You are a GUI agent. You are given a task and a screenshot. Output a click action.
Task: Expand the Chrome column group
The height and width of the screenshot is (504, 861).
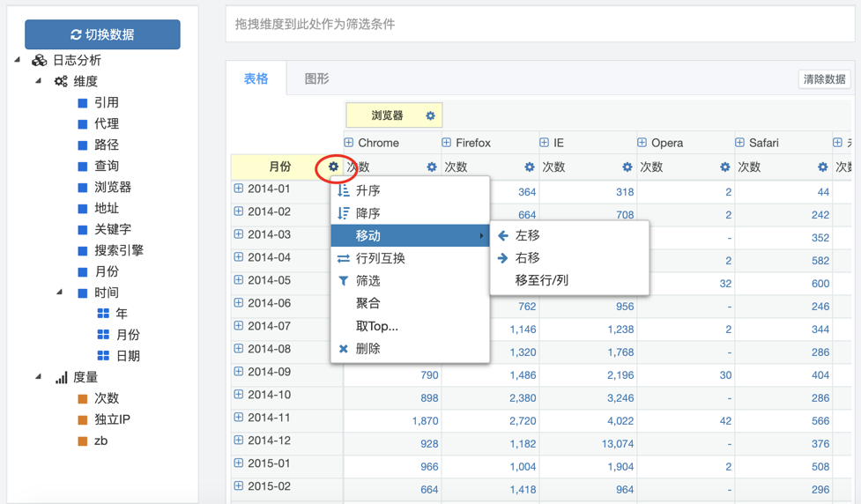(x=349, y=143)
